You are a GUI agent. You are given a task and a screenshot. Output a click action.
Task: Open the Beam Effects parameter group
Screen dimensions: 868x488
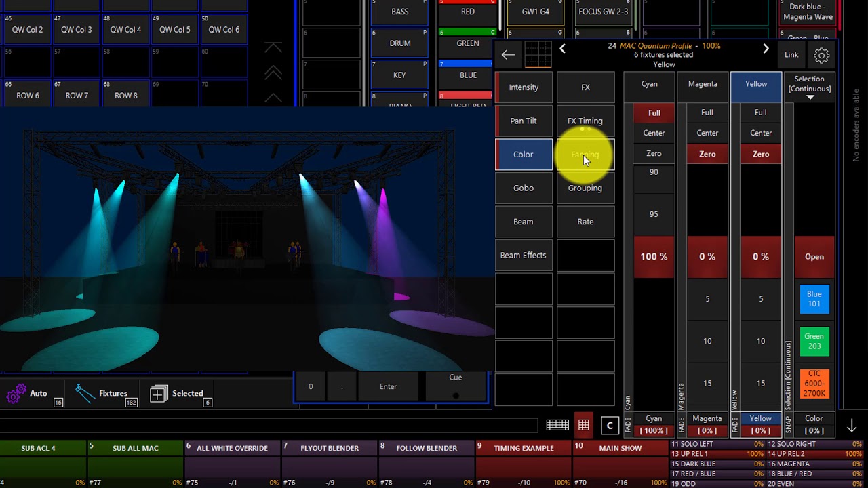click(524, 255)
